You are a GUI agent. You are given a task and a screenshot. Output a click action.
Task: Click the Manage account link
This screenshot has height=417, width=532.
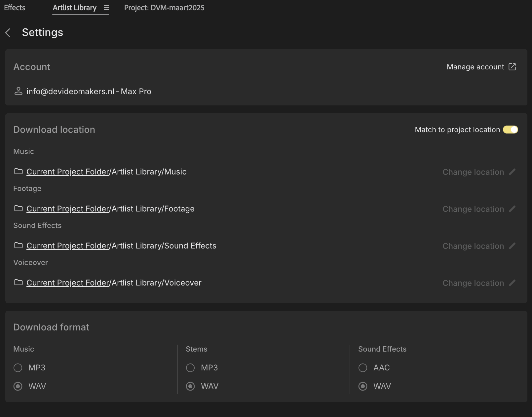[x=475, y=67]
